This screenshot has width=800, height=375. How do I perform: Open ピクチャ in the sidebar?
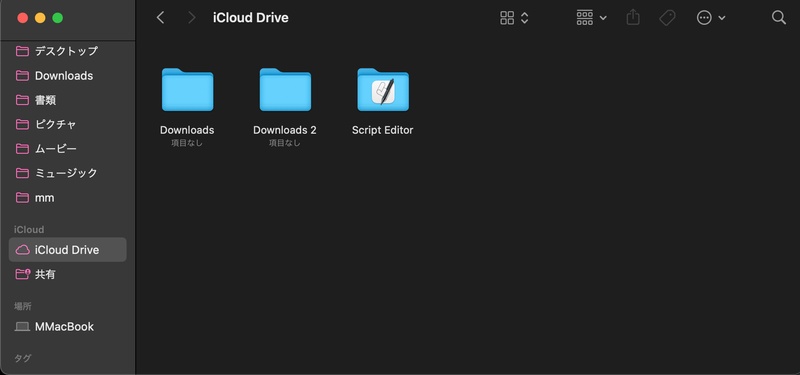pyautogui.click(x=67, y=124)
